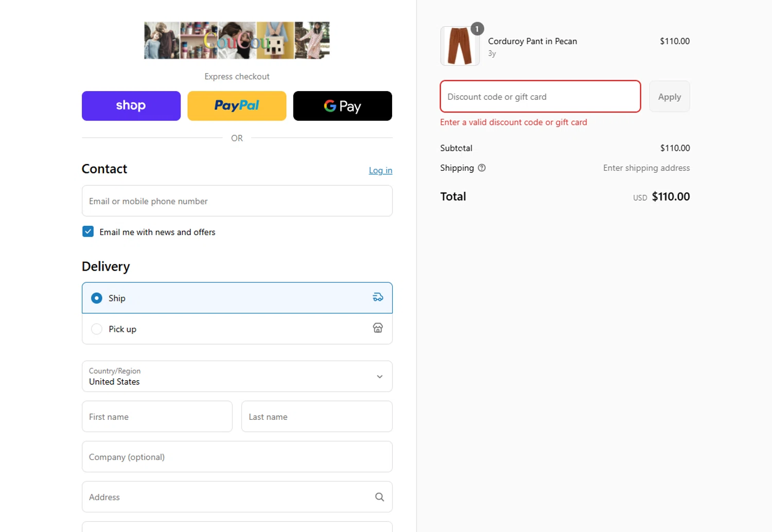Screen dimensions: 772x532
Task: Click the 3y size variant text
Action: [492, 54]
